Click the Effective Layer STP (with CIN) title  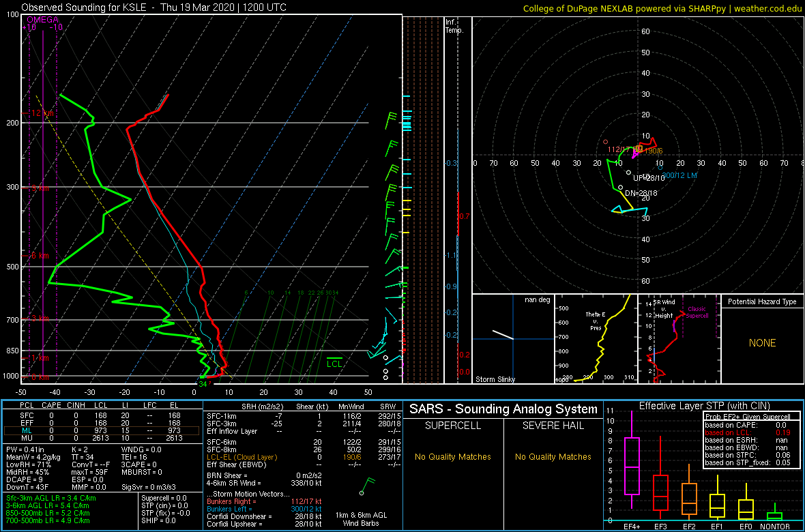coord(704,406)
